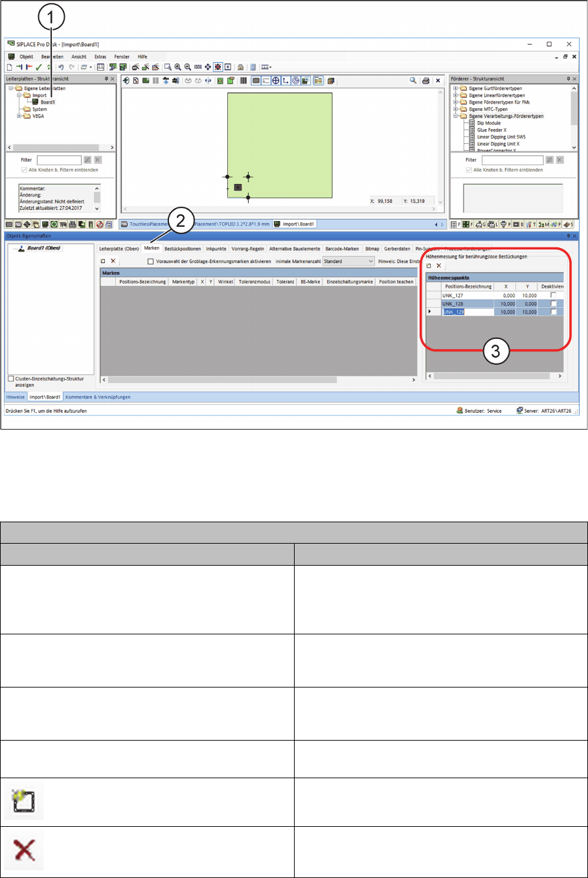Expand the VEGA folder node
This screenshot has width=588, height=878.
click(19, 116)
